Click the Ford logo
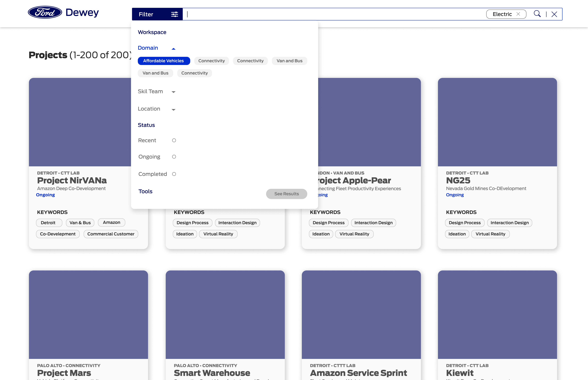Screen dimensions: 588x380 pyautogui.click(x=45, y=12)
